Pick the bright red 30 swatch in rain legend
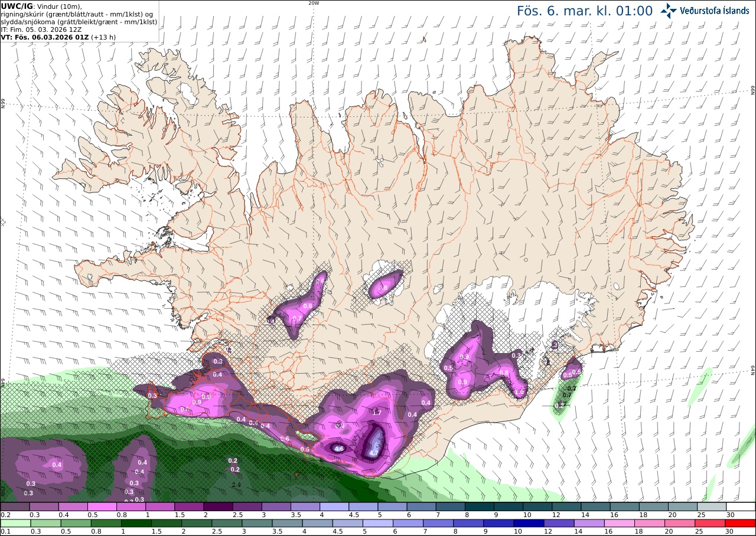Image resolution: width=756 pixels, height=536 pixels. pyautogui.click(x=741, y=523)
